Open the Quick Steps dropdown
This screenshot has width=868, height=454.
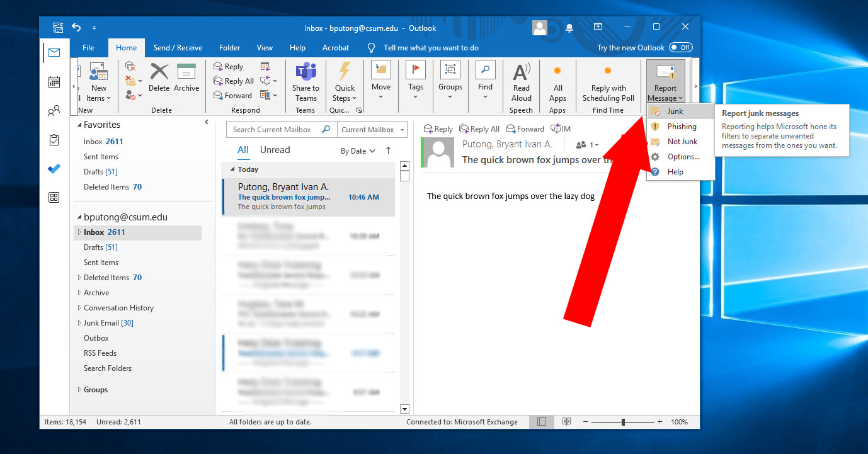click(x=345, y=81)
